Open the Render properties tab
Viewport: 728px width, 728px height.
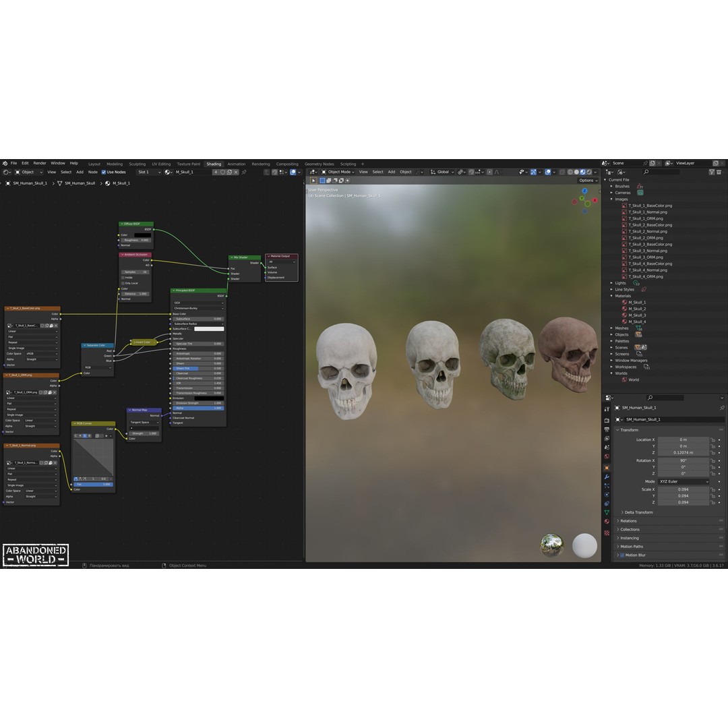[607, 421]
